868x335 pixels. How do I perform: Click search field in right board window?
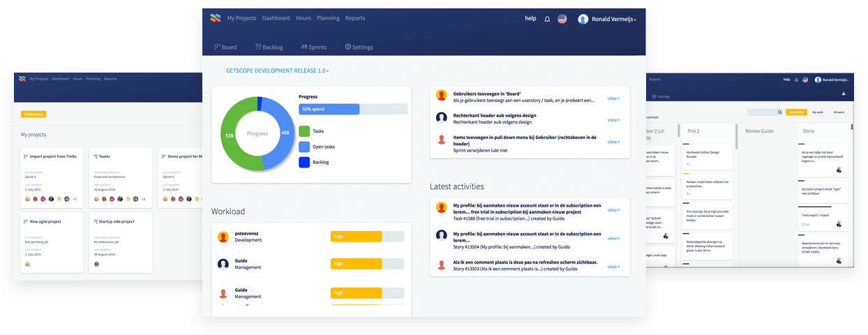765,112
